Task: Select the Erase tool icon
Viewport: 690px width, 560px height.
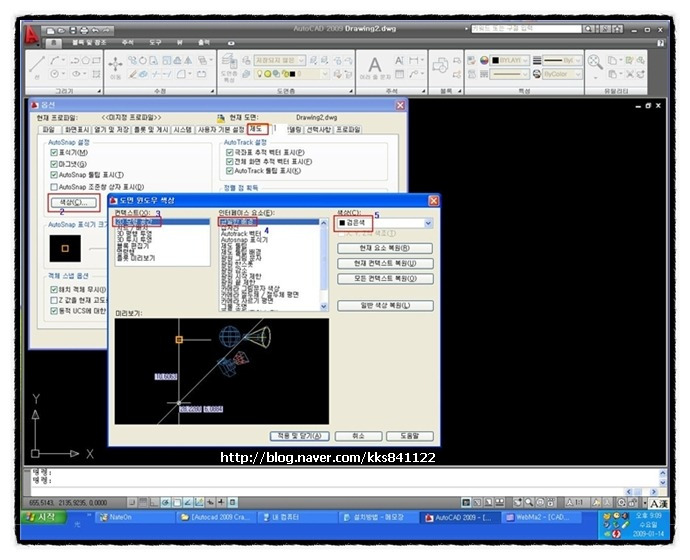Action: click(x=132, y=74)
